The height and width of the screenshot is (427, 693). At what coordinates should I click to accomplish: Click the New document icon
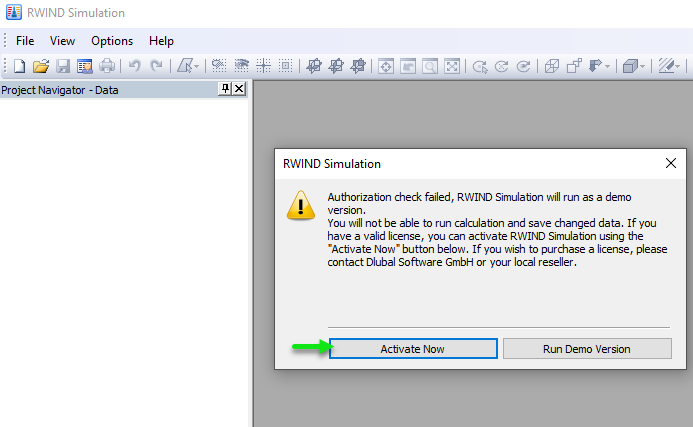[19, 66]
